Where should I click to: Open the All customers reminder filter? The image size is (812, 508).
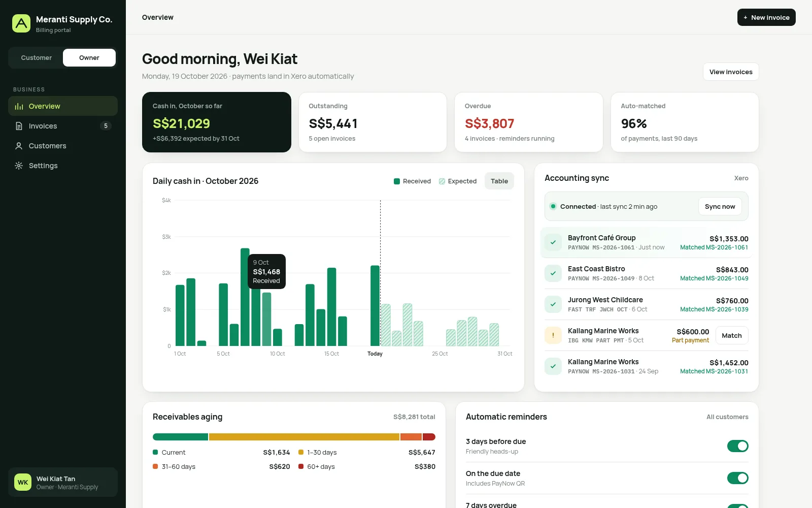tap(727, 417)
